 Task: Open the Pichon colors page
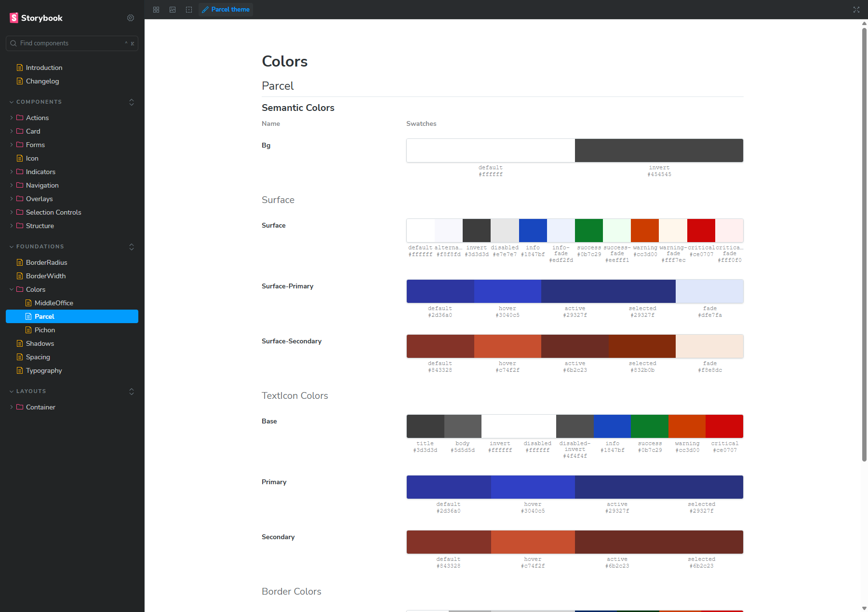[45, 330]
